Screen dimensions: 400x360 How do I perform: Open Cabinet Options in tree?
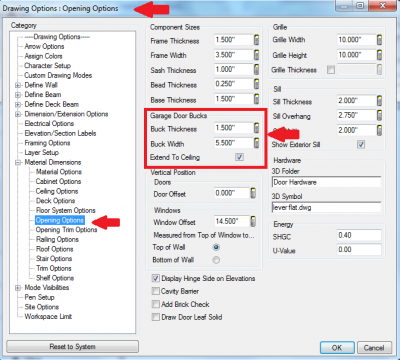(x=58, y=182)
